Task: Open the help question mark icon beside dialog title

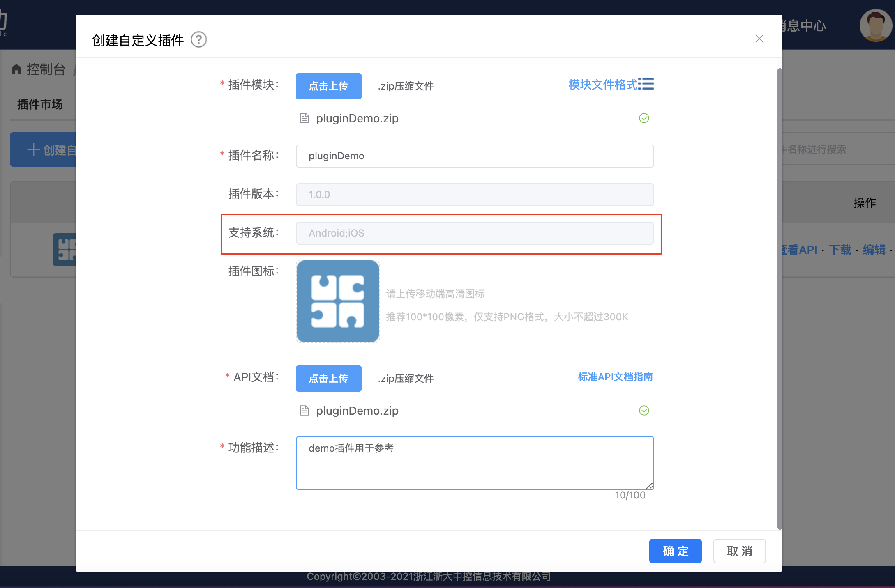Action: tap(199, 40)
